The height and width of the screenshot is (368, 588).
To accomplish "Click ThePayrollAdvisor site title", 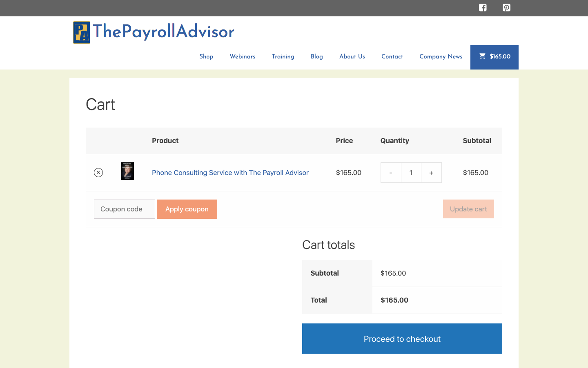I will click(164, 32).
